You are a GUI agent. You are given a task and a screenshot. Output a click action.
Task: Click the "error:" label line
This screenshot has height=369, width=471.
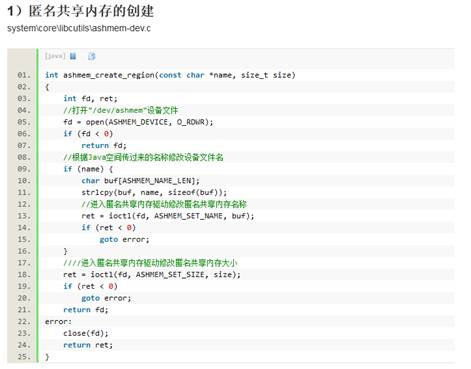[x=58, y=321]
